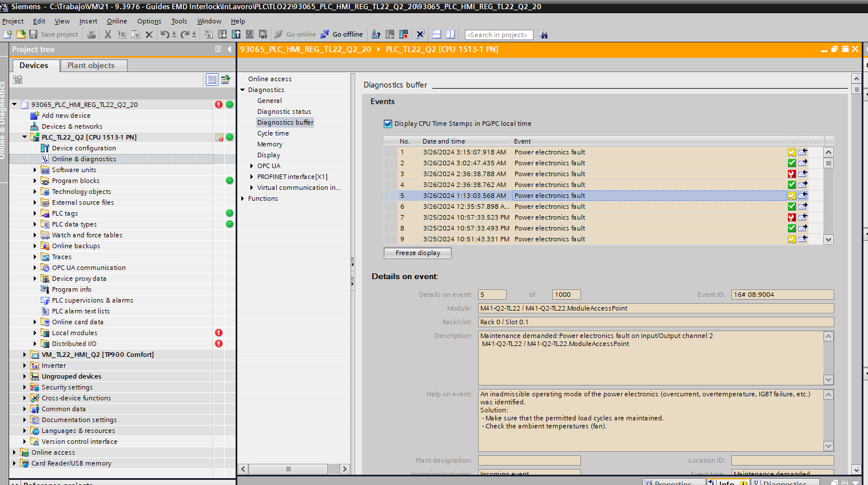Open Diagnostic status in navigation

click(284, 112)
